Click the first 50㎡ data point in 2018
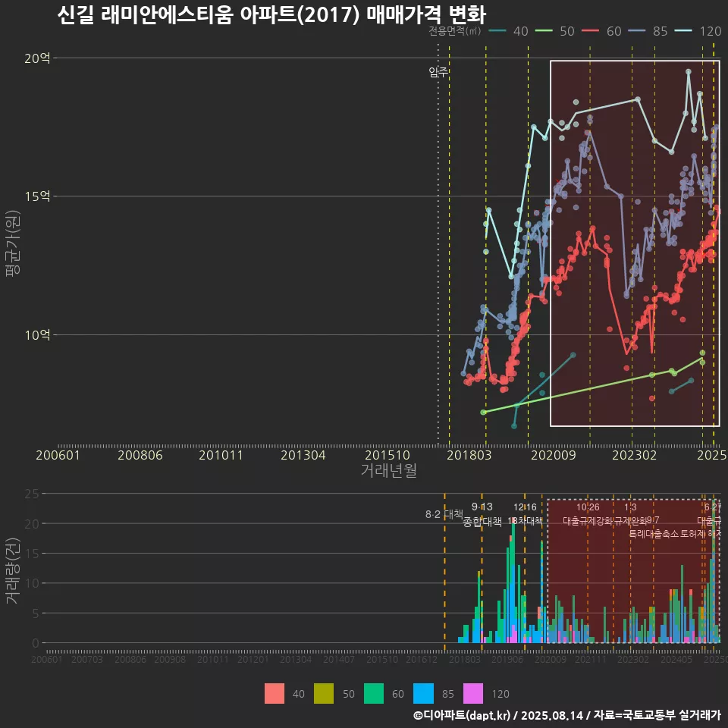 click(483, 413)
